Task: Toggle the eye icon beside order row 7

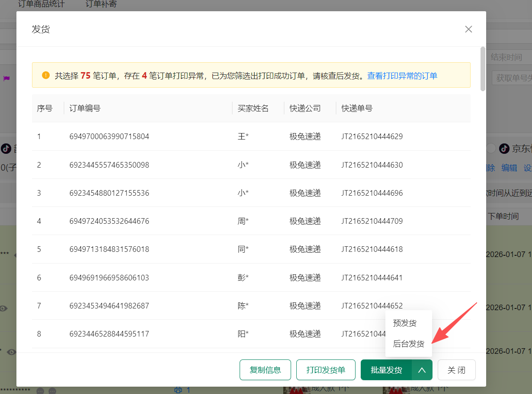Action: tap(4, 308)
